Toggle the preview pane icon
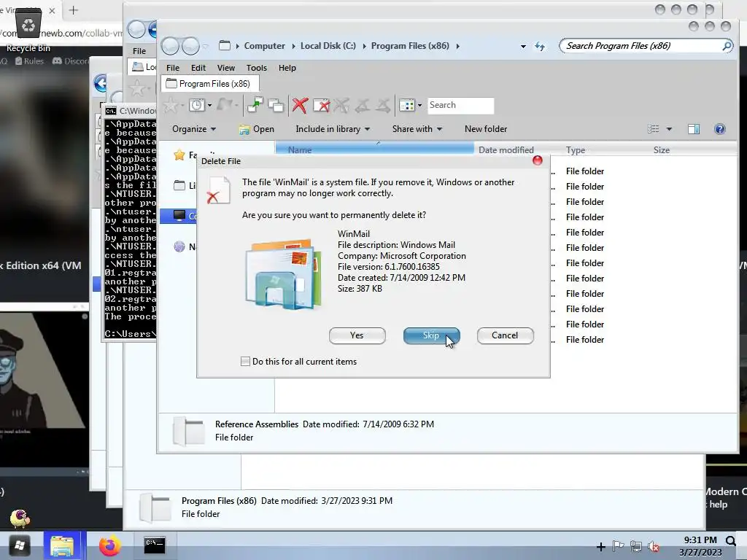The width and height of the screenshot is (747, 560). [694, 129]
